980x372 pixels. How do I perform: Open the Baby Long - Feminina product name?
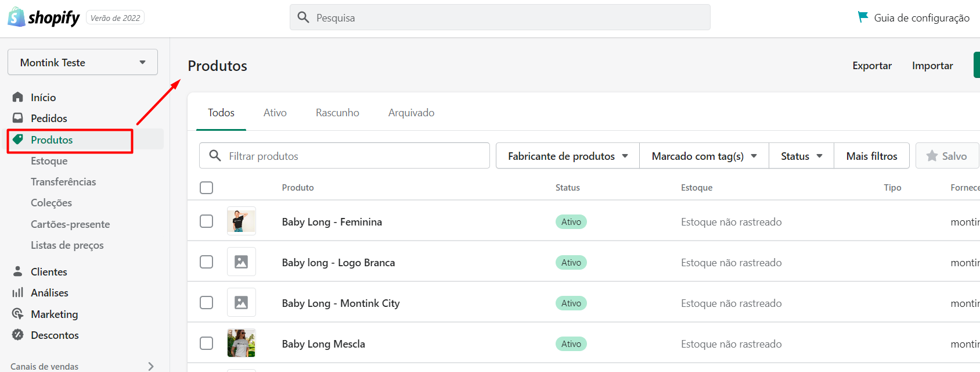pos(332,221)
